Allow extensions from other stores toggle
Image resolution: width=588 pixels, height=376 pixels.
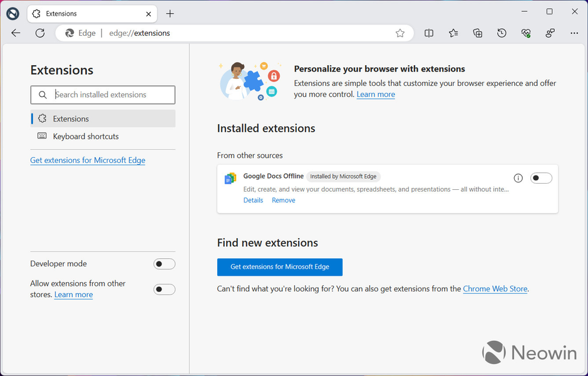(164, 289)
